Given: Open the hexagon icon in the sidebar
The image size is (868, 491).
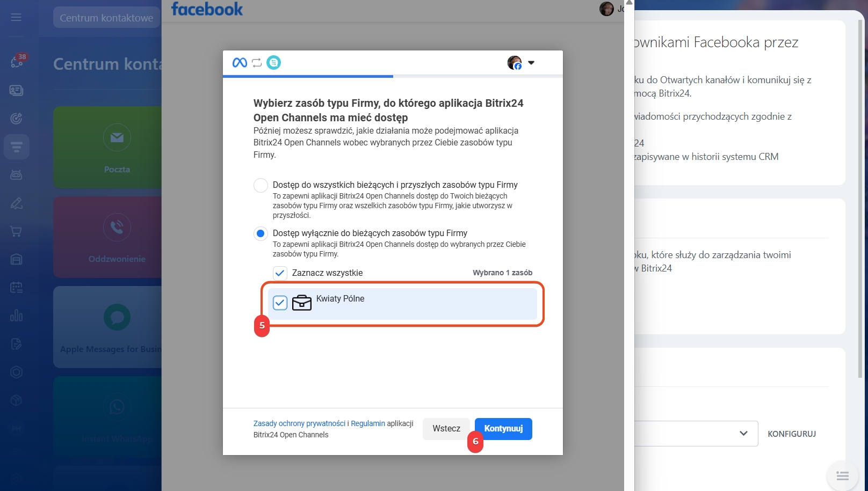Looking at the screenshot, I should (16, 372).
